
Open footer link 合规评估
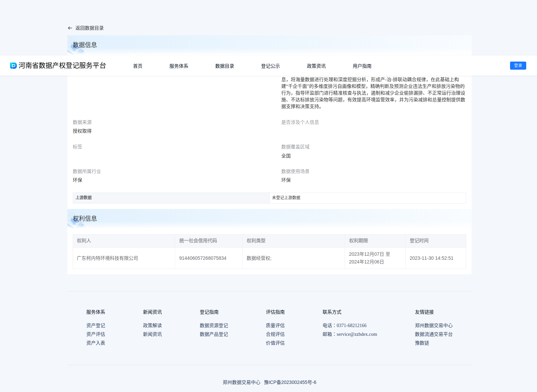tap(275, 334)
